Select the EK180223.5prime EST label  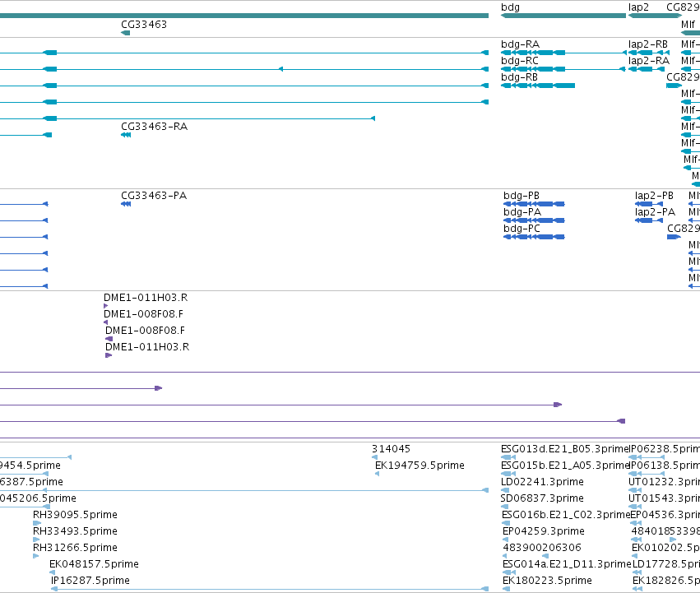547,581
